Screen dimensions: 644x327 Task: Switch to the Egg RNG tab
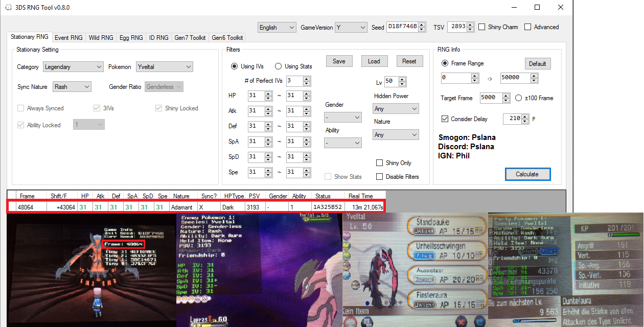pyautogui.click(x=131, y=38)
